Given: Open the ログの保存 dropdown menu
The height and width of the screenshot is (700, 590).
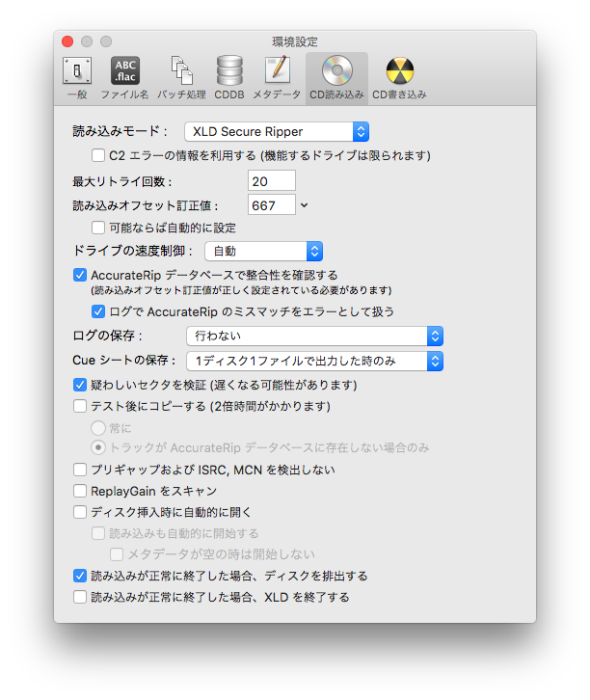Looking at the screenshot, I should pyautogui.click(x=313, y=336).
